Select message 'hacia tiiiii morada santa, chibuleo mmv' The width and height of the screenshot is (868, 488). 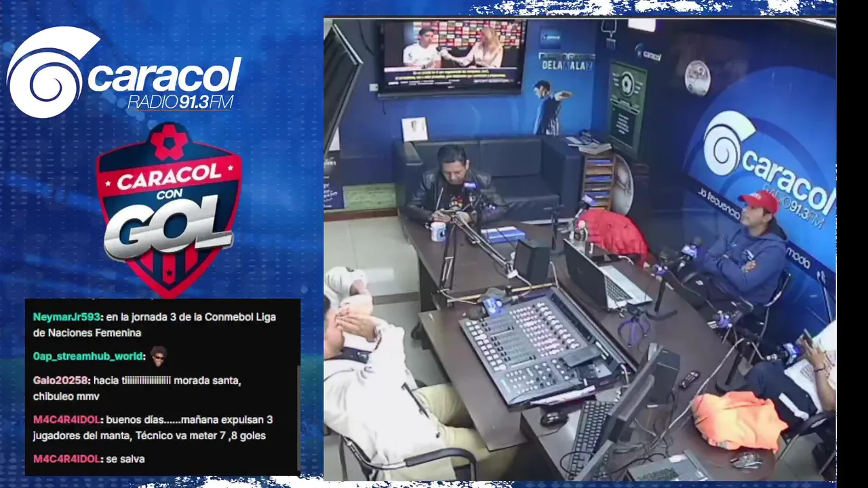[x=137, y=388]
